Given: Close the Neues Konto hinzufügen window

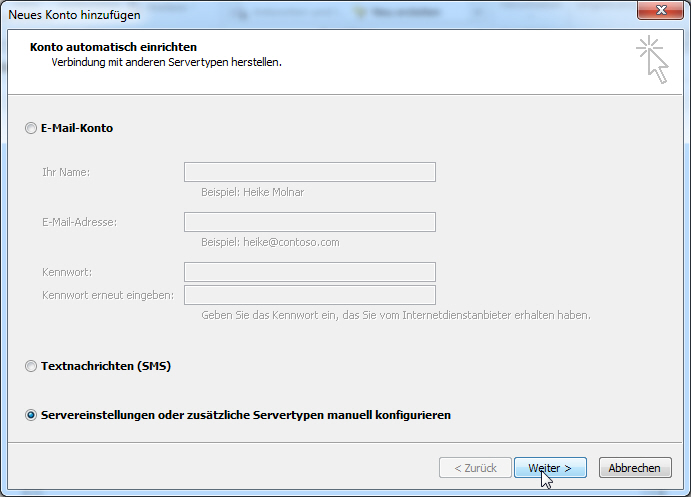Looking at the screenshot, I should (x=660, y=10).
